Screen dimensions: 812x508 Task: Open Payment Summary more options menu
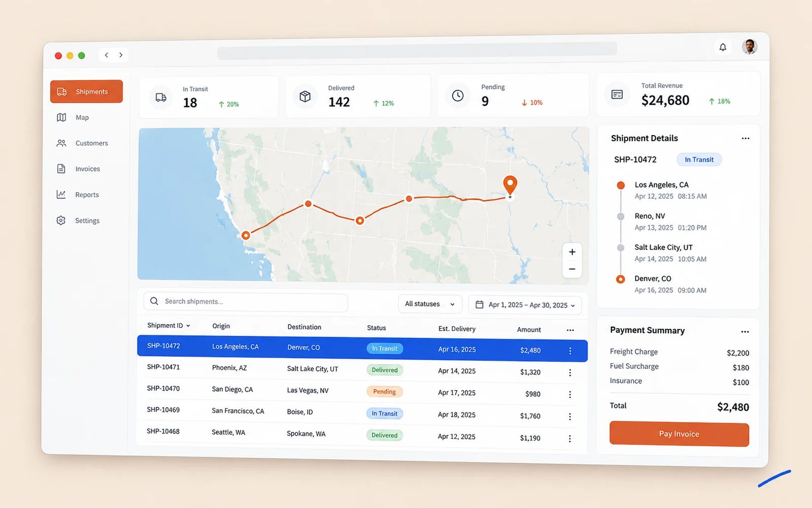click(x=745, y=332)
